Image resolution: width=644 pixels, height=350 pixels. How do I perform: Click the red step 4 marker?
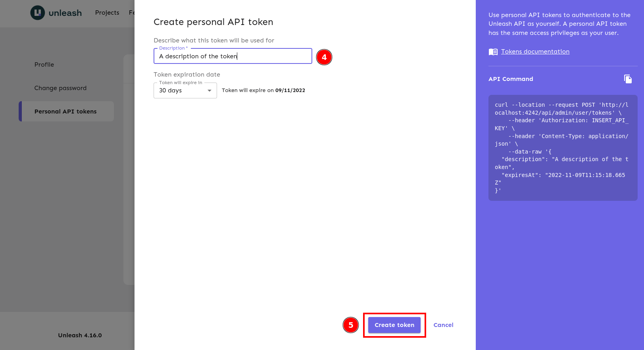tap(324, 57)
